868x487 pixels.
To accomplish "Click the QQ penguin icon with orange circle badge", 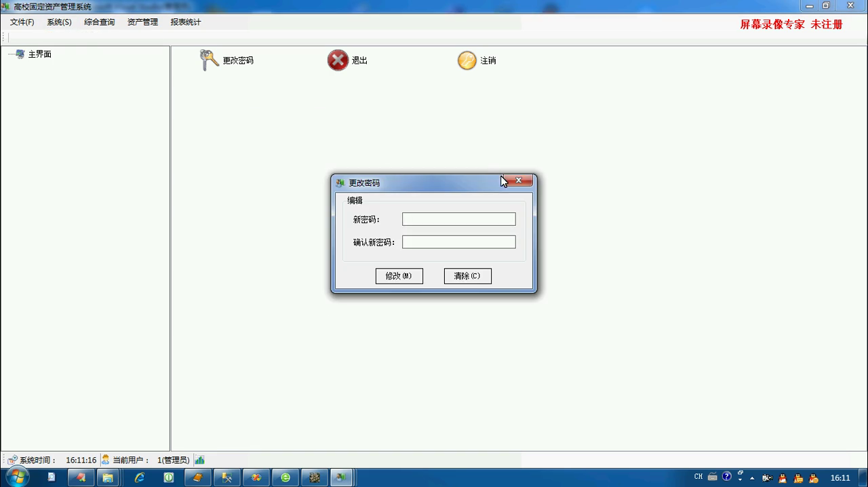I will [814, 478].
